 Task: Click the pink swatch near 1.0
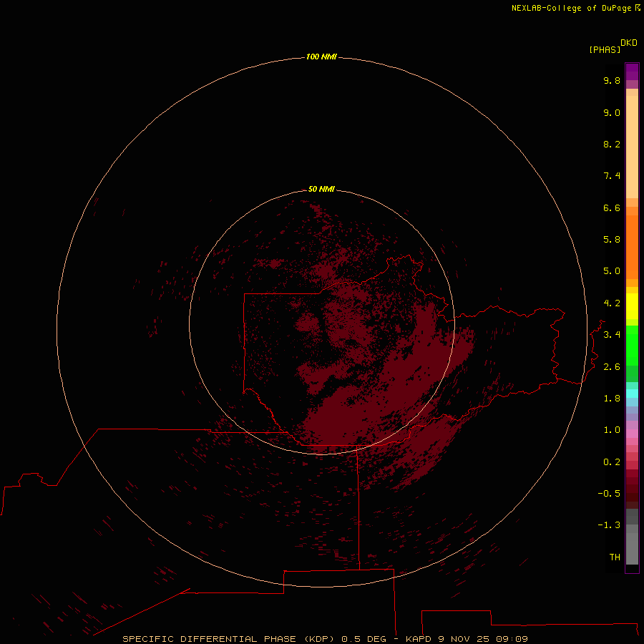(632, 434)
